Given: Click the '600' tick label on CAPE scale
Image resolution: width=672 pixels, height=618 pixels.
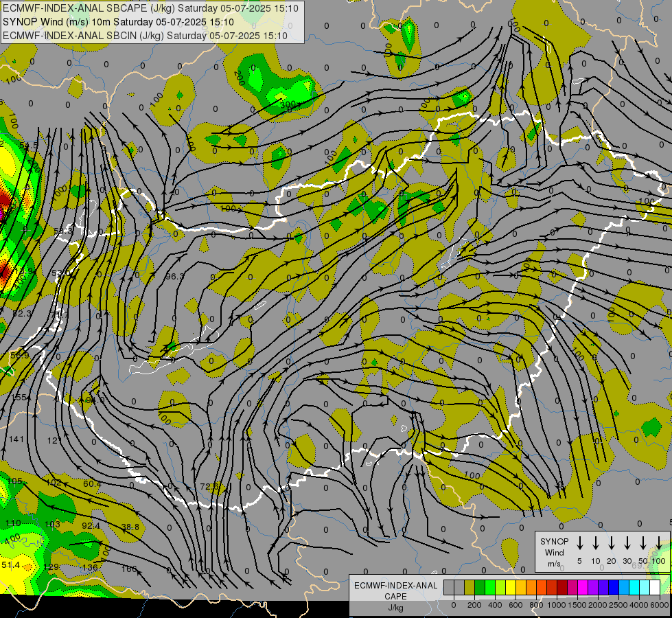Looking at the screenshot, I should (x=515, y=605).
